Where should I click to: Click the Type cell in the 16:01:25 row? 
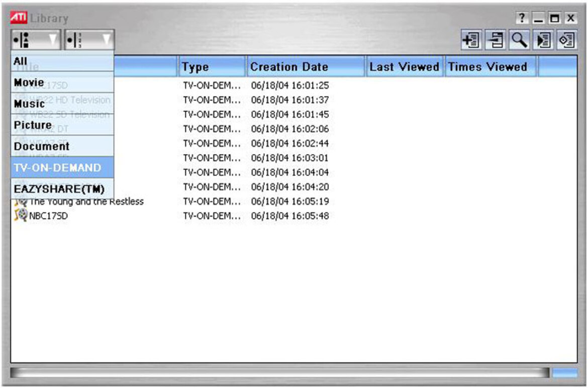coord(212,85)
